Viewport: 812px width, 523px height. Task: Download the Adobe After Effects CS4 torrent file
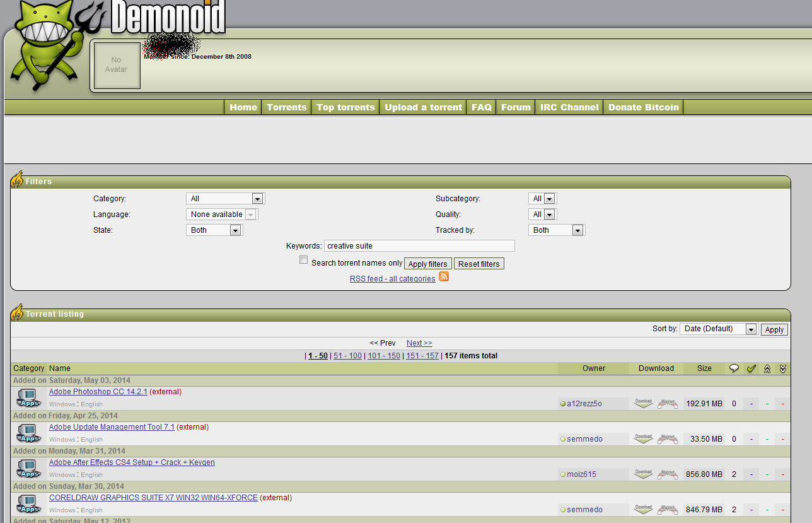tap(643, 474)
